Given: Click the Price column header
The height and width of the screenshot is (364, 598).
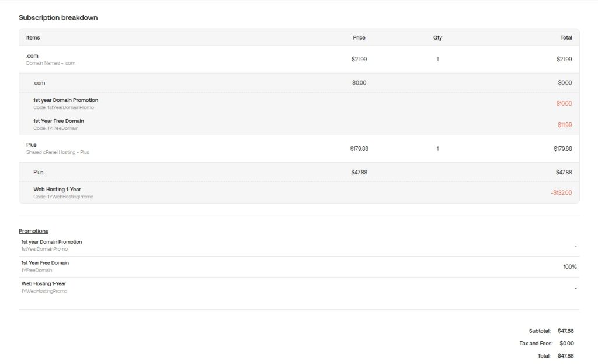Looking at the screenshot, I should [x=359, y=37].
